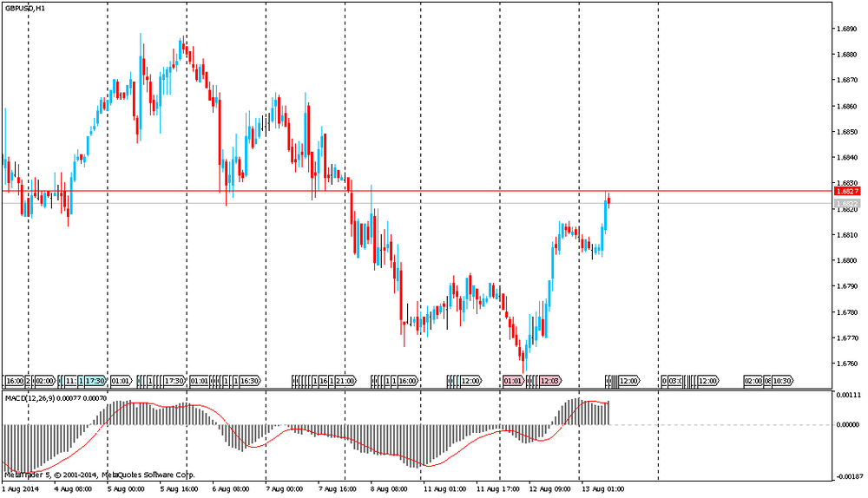Click the 11 Aug 01:00 time label
Viewport: 868px width, 498px height.
click(445, 489)
